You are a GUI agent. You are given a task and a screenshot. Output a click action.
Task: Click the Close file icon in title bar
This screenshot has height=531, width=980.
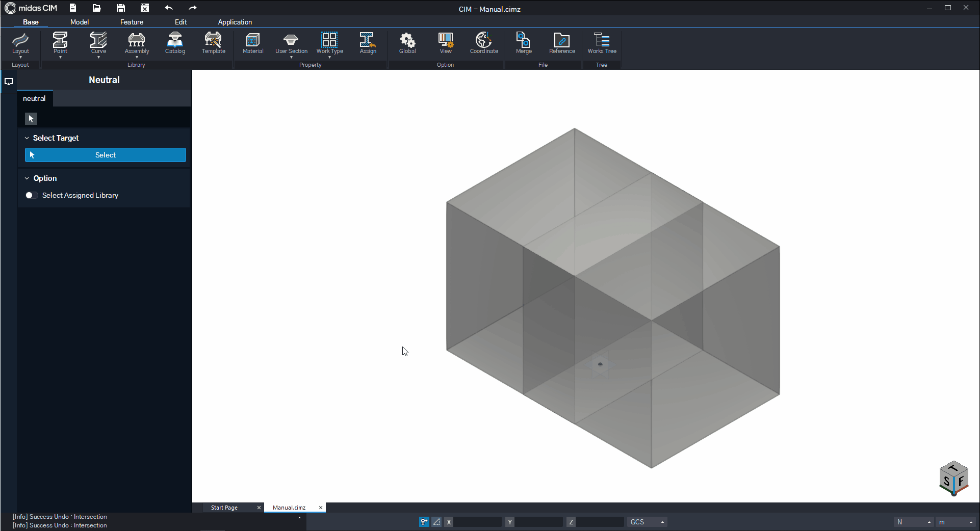coord(145,8)
